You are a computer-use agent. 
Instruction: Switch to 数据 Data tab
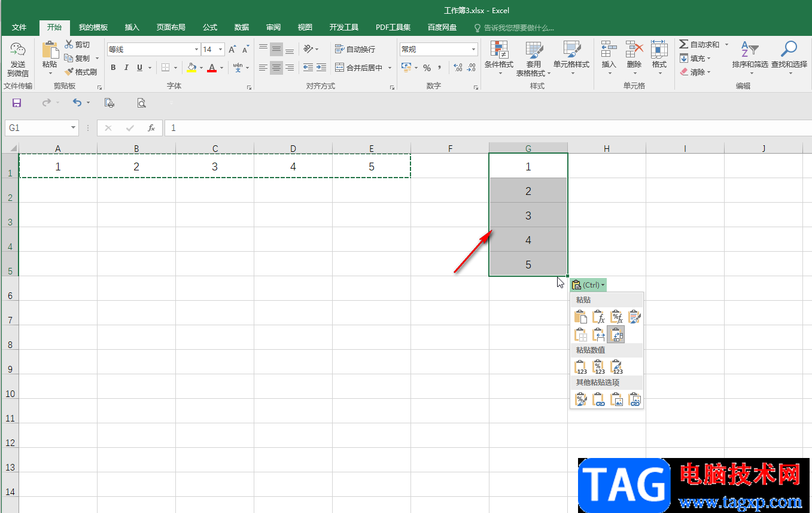point(242,28)
